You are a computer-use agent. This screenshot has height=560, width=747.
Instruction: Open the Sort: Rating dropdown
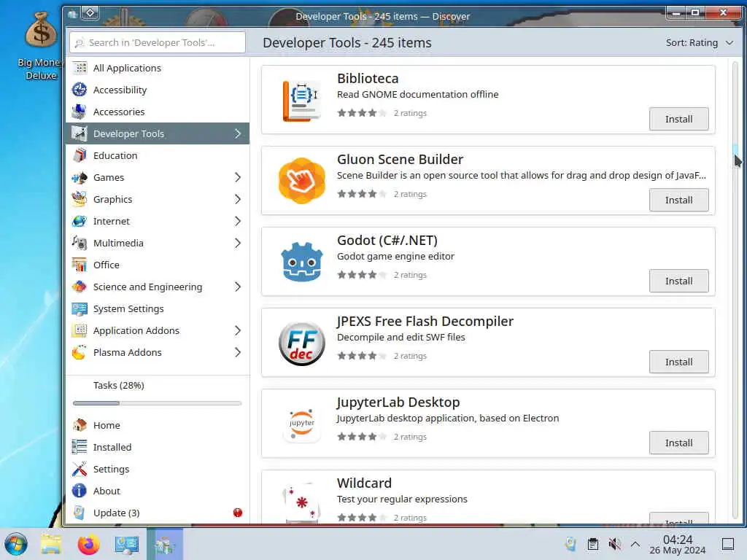point(700,43)
